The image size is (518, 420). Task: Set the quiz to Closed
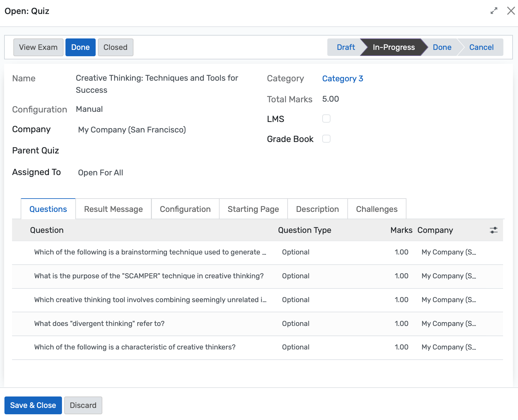115,47
